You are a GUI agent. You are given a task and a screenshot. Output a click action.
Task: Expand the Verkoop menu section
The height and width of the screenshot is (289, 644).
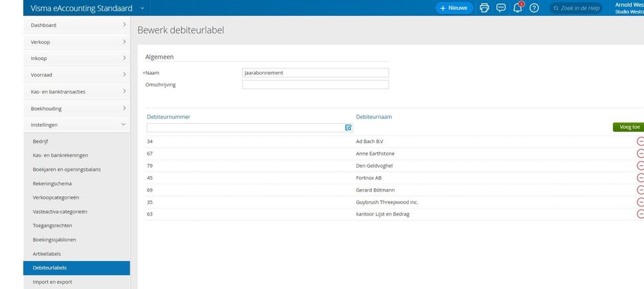[x=77, y=42]
